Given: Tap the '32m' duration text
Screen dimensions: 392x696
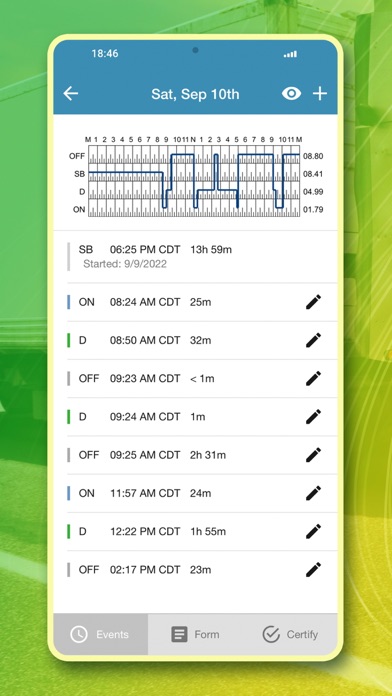Looking at the screenshot, I should pyautogui.click(x=201, y=340).
